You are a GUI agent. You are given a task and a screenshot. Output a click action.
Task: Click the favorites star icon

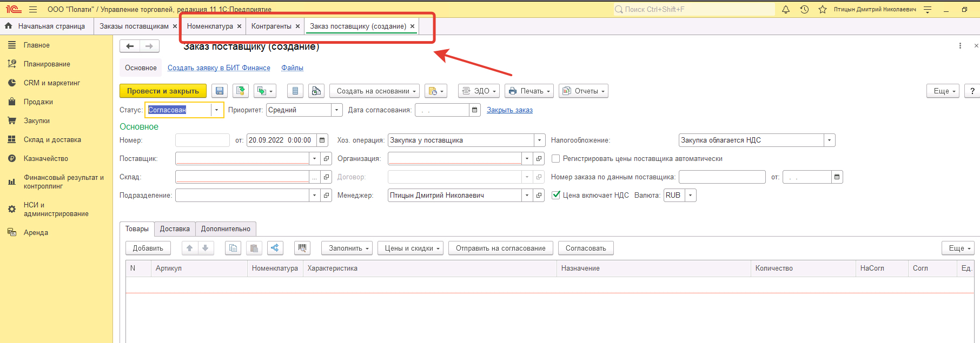(x=822, y=10)
